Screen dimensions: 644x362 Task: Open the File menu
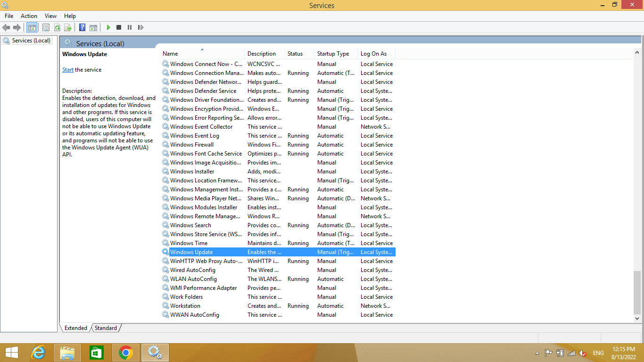pos(9,16)
